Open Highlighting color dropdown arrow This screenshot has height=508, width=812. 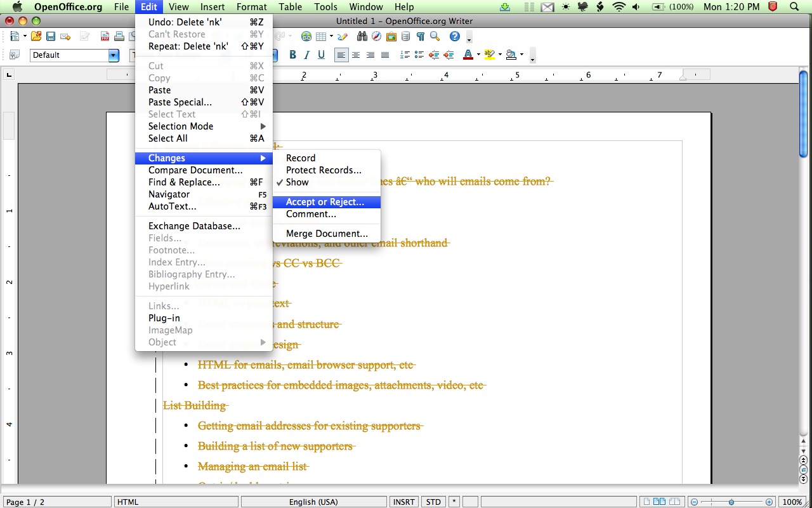coord(500,55)
